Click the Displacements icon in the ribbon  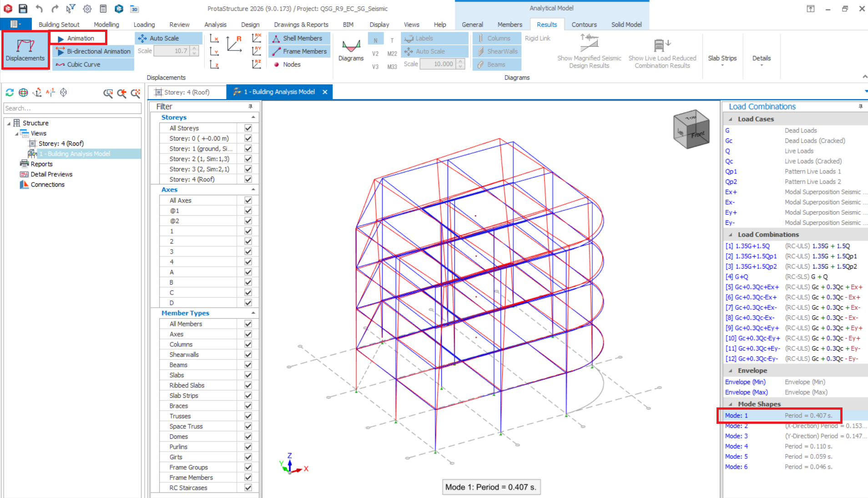coord(25,50)
